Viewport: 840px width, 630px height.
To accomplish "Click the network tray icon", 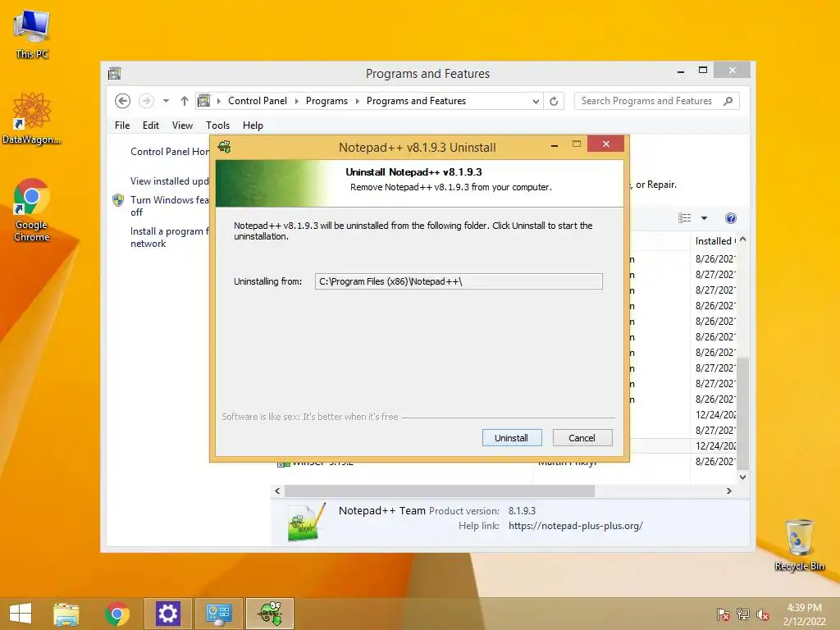I will (x=743, y=614).
